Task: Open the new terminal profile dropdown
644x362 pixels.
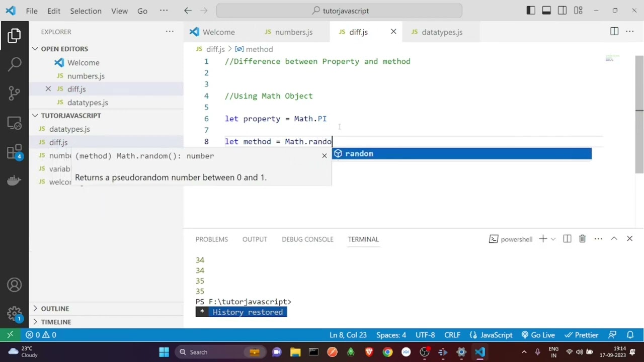Action: point(553,239)
